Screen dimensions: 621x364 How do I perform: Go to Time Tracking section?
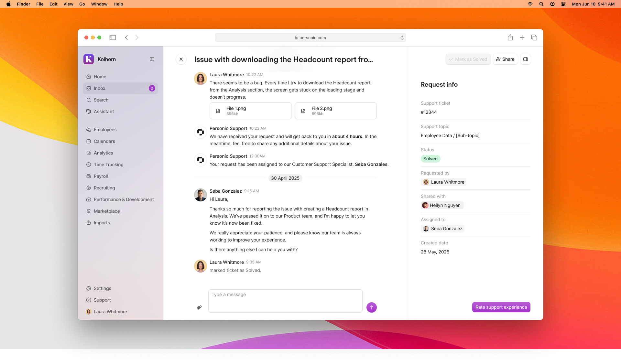(x=108, y=165)
